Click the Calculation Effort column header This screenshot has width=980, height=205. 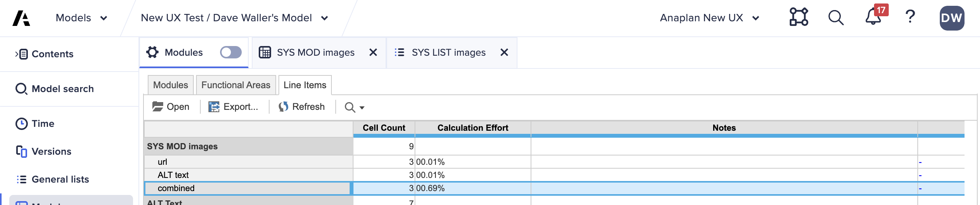pyautogui.click(x=473, y=128)
